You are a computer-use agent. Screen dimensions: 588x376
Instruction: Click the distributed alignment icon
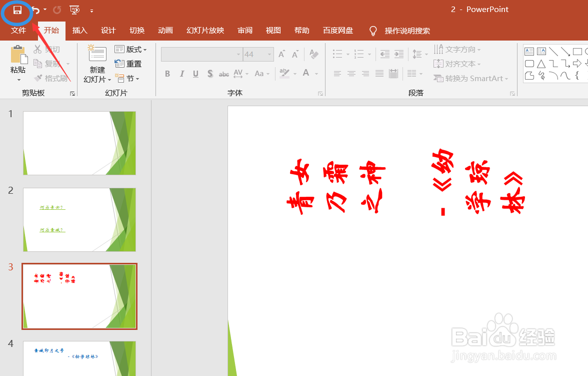point(393,74)
